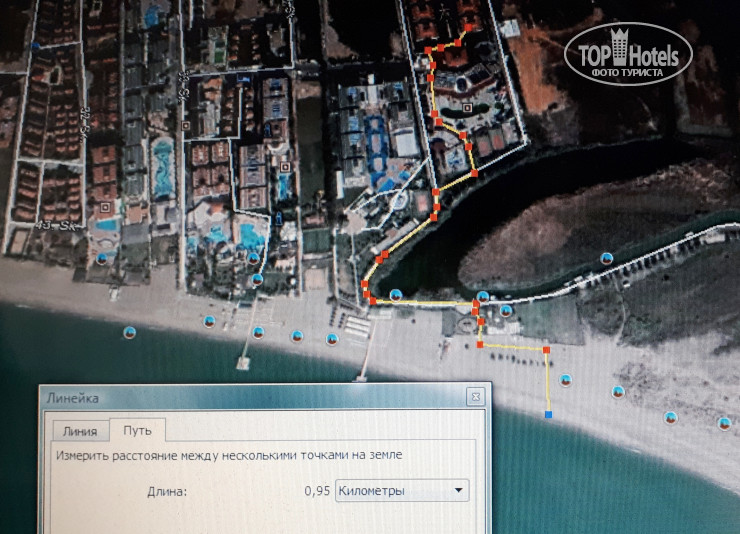740x534 pixels.
Task: Click the small blue placemark at the top-left street
Action: [x=35, y=46]
